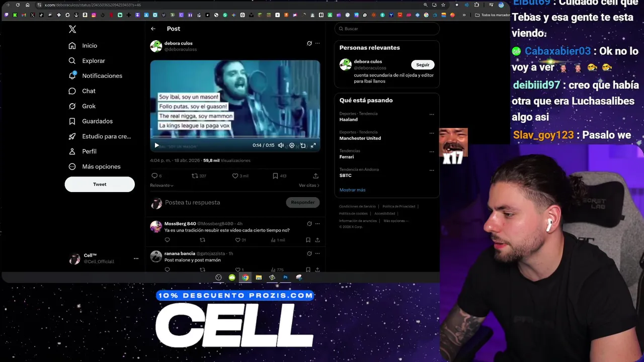Screen dimensions: 644x362
Task: Open options for $BTC trend
Action: coord(432,170)
